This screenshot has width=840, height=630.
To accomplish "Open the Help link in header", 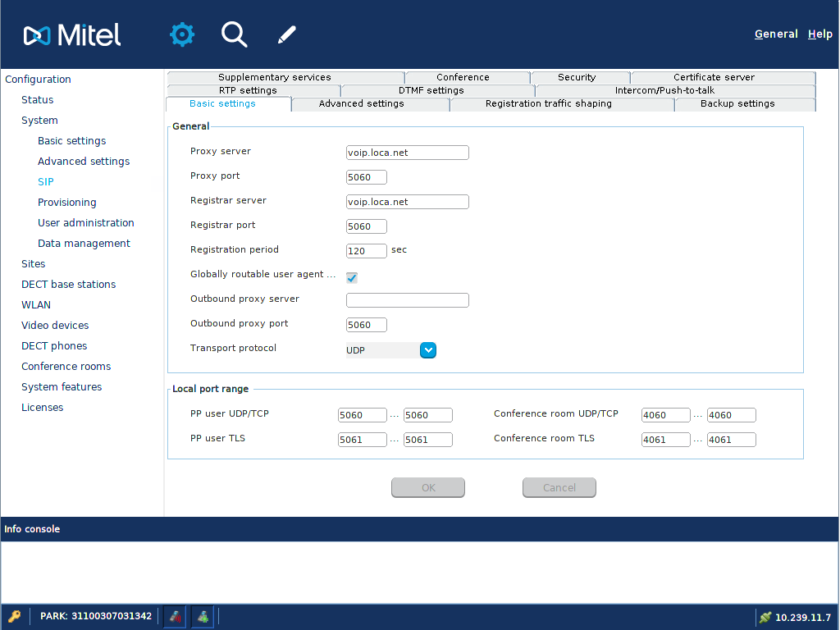I will coord(819,34).
